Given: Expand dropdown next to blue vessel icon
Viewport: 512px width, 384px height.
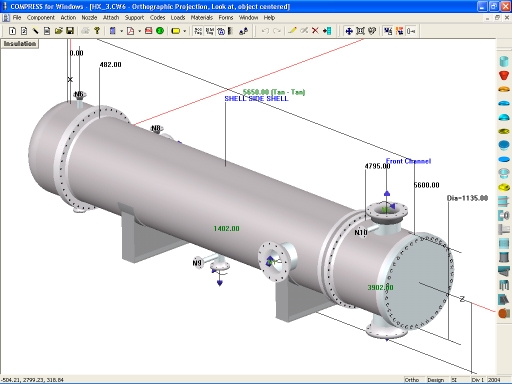Looking at the screenshot, I should pyautogui.click(x=121, y=31).
